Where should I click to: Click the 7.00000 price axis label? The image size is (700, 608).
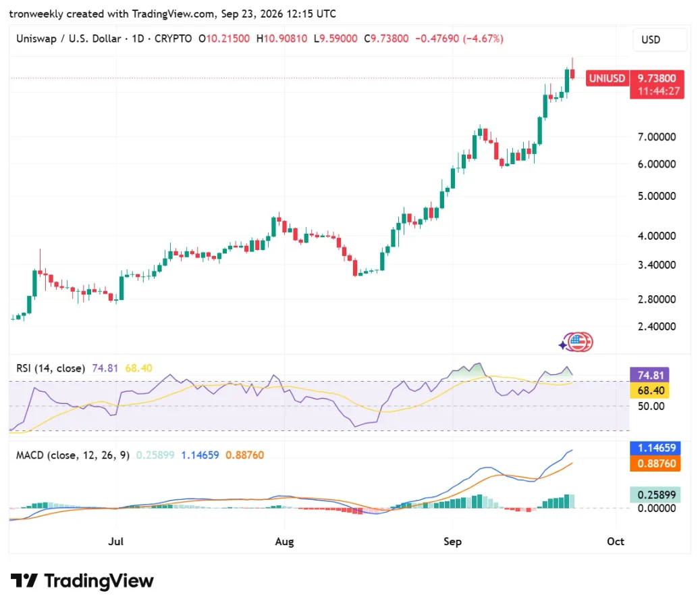coord(656,137)
